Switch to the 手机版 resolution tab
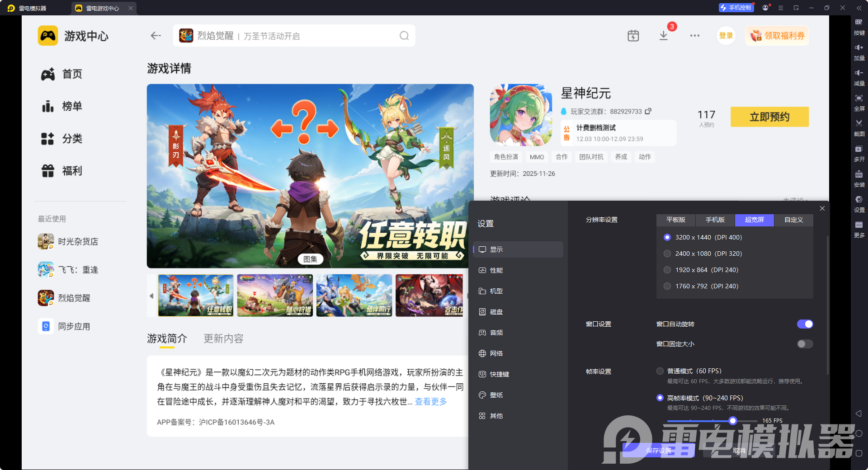The image size is (868, 470). coord(714,220)
